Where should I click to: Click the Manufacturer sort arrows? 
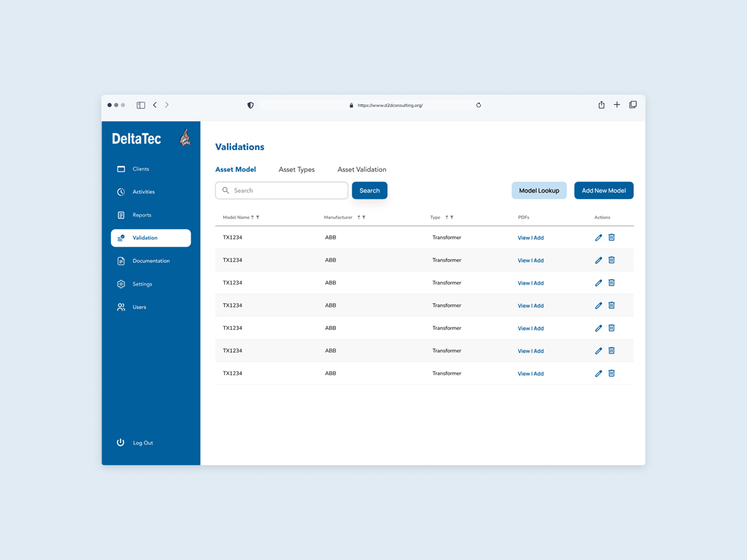point(359,217)
